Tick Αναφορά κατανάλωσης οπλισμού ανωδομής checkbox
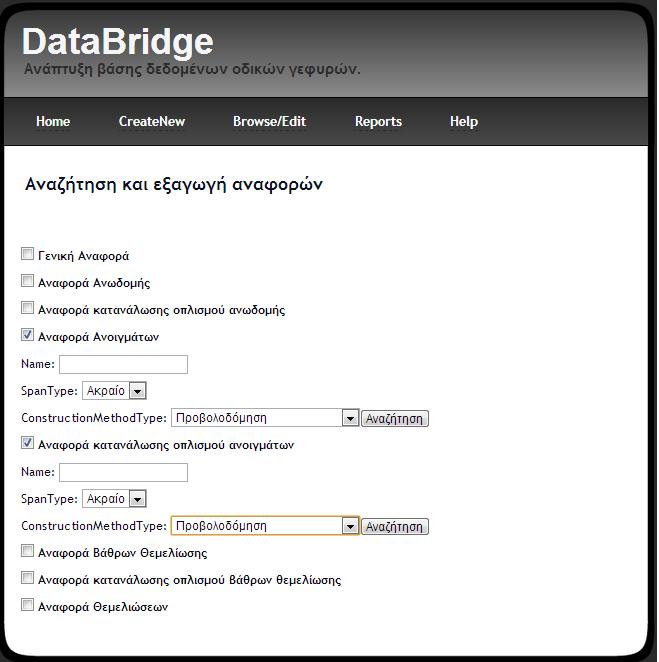 [x=27, y=308]
